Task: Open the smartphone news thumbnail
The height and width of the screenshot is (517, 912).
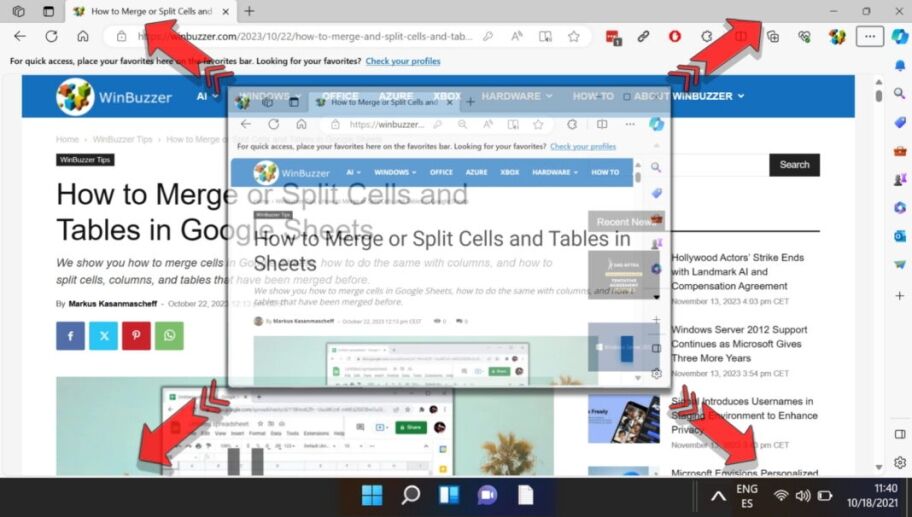Action: (x=624, y=419)
